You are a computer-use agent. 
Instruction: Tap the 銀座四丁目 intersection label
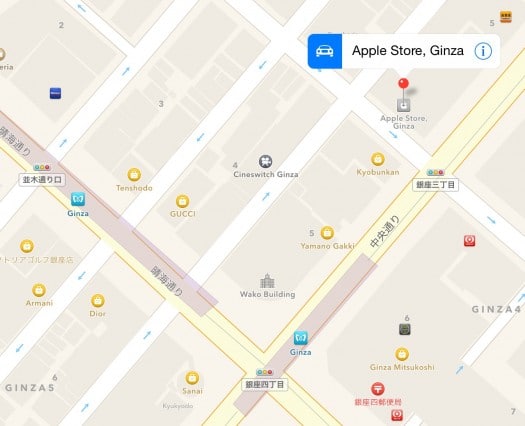coord(265,384)
